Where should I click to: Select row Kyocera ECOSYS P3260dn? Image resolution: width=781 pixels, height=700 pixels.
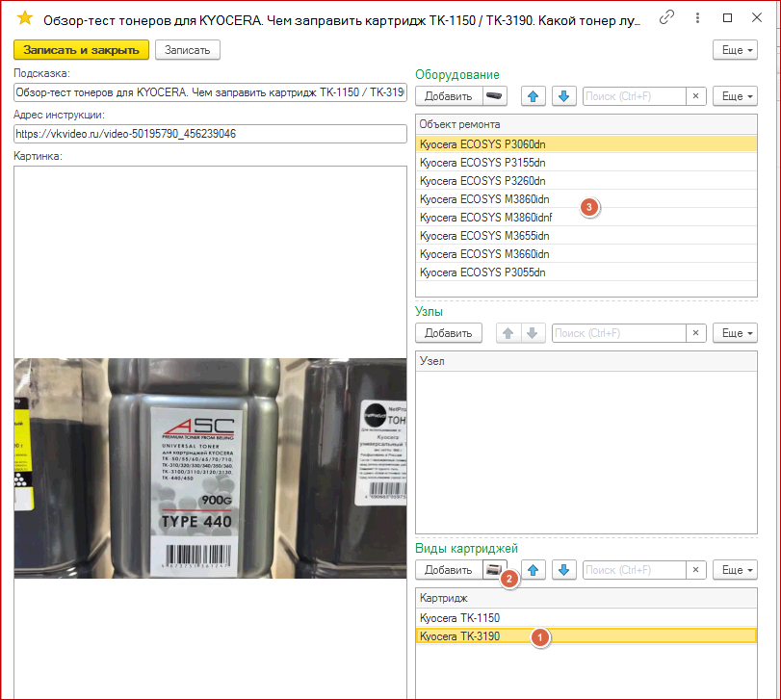(x=586, y=181)
